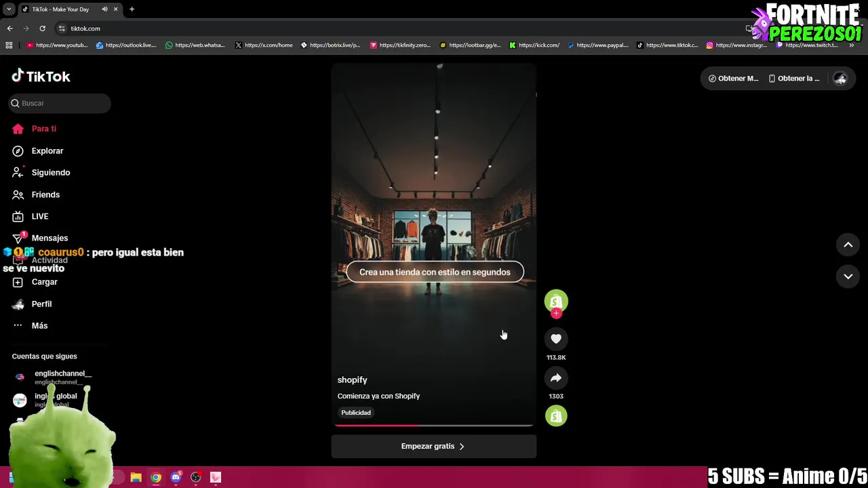Click the 'Crea una tienda con estilo en segundos' banner
The width and height of the screenshot is (868, 488).
pos(435,272)
